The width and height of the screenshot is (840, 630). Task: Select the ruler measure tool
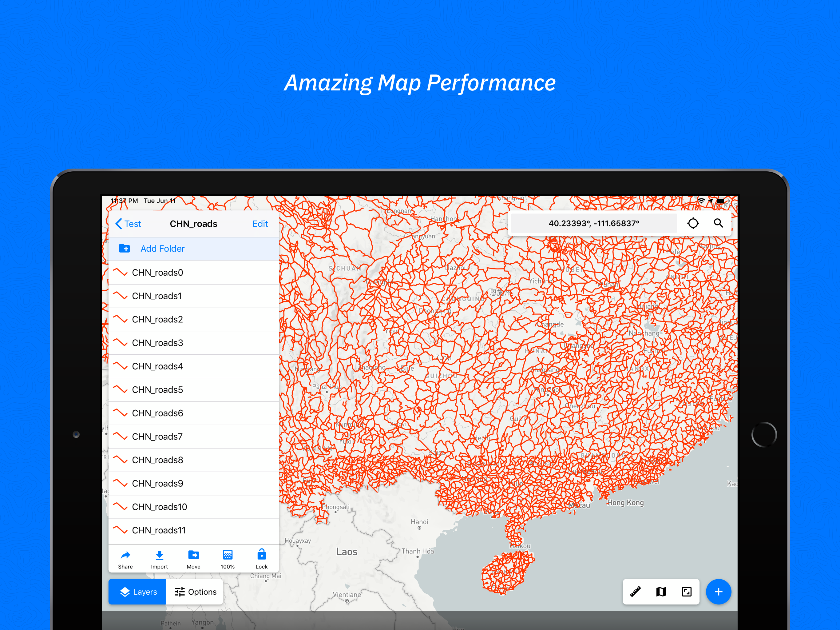click(x=635, y=591)
